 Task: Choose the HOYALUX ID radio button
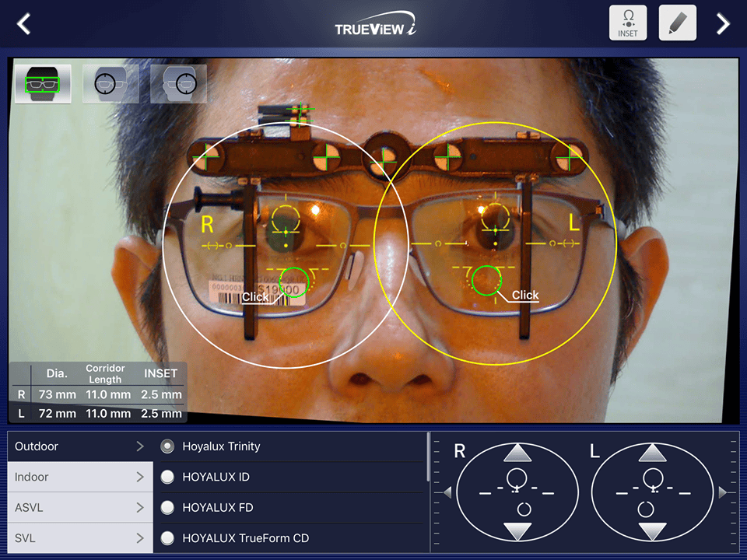[167, 477]
